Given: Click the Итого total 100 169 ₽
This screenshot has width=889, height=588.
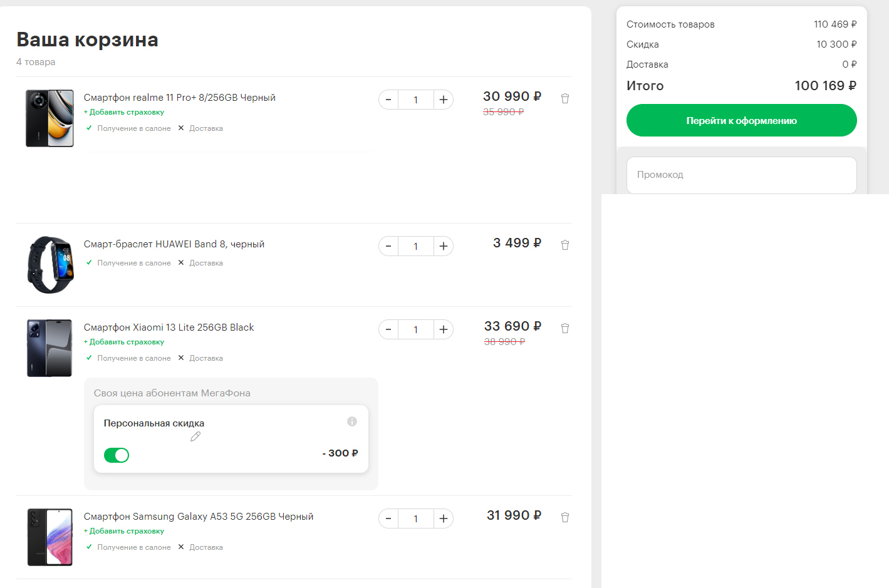Looking at the screenshot, I should click(x=826, y=86).
